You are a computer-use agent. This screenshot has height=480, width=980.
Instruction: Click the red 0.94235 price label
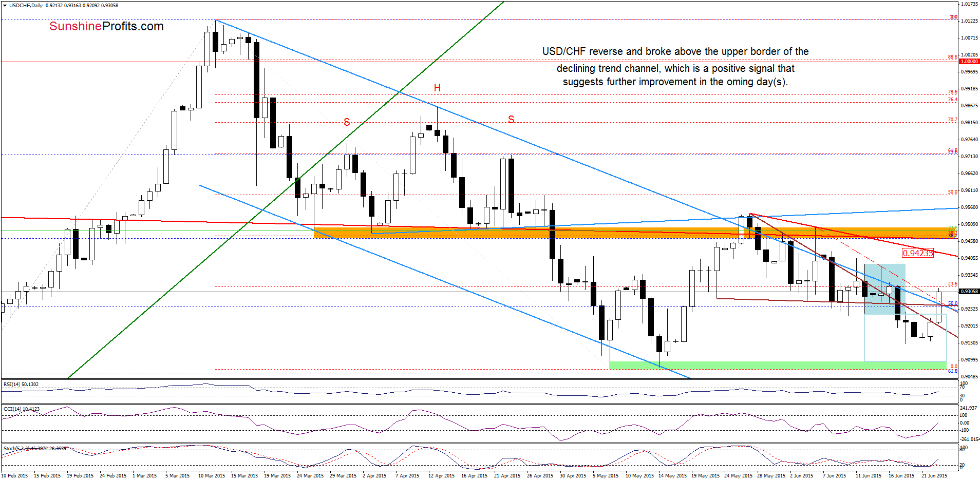(x=918, y=253)
